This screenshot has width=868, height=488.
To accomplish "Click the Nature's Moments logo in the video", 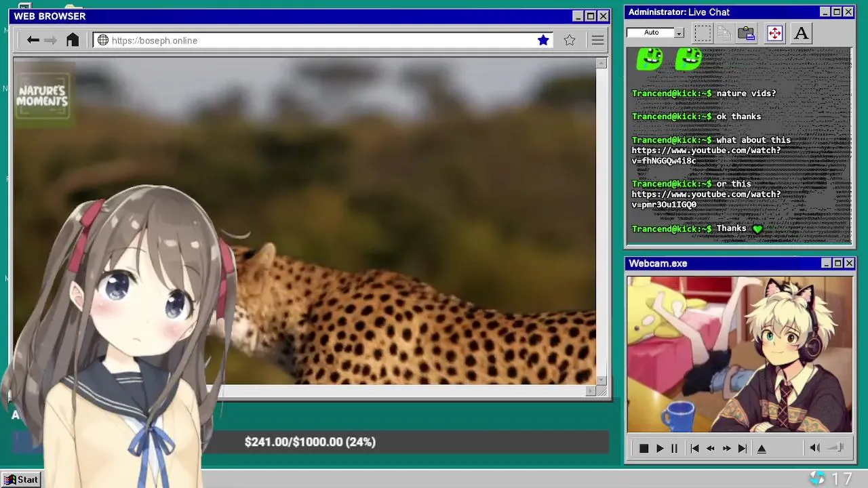I will [42, 96].
